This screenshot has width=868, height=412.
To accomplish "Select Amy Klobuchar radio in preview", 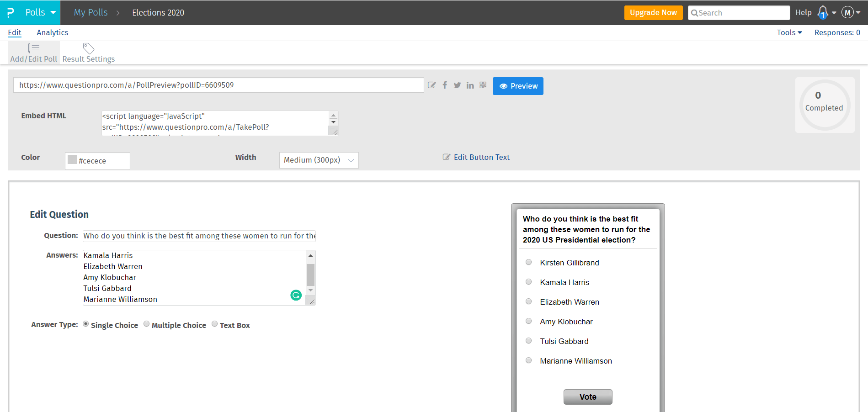I will coord(529,321).
